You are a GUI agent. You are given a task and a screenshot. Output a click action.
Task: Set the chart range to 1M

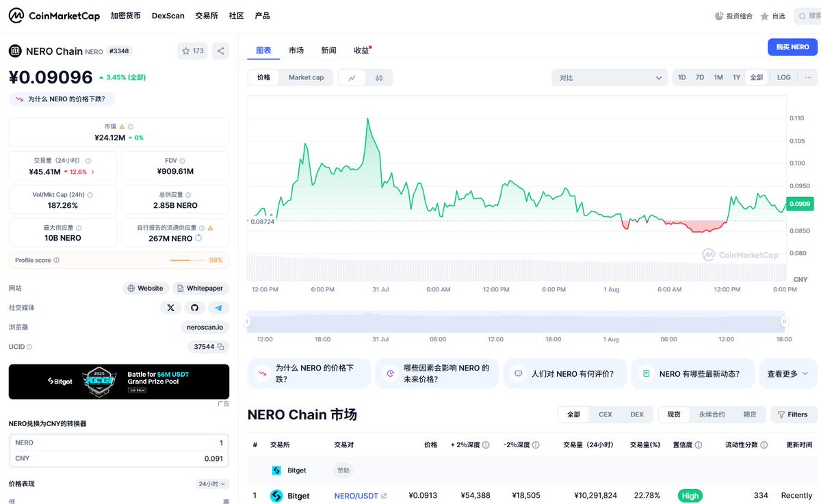point(718,77)
